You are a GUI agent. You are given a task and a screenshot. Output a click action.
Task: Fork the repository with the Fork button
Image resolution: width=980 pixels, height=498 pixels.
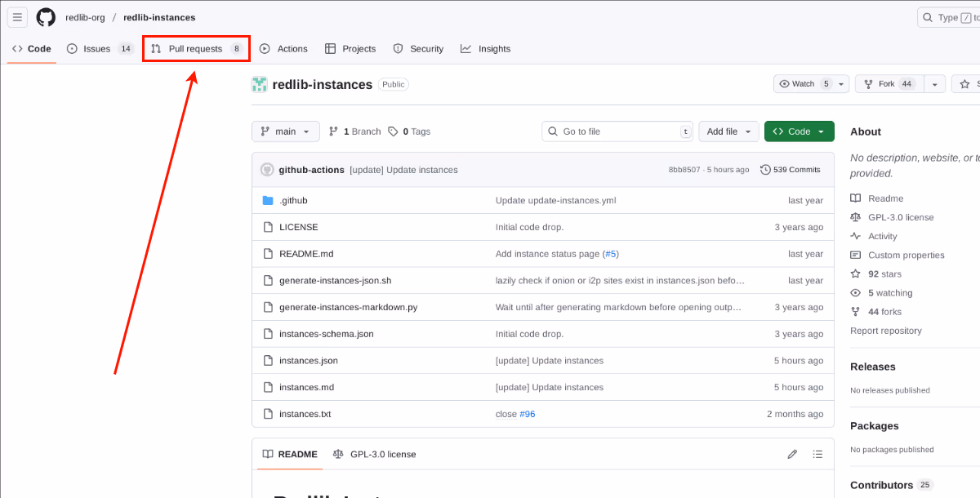[888, 84]
